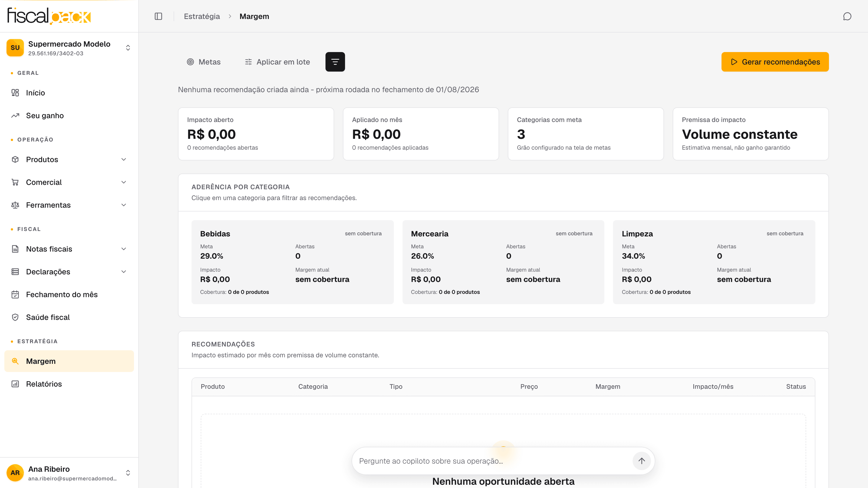Open Fechamento do mês

(x=69, y=294)
